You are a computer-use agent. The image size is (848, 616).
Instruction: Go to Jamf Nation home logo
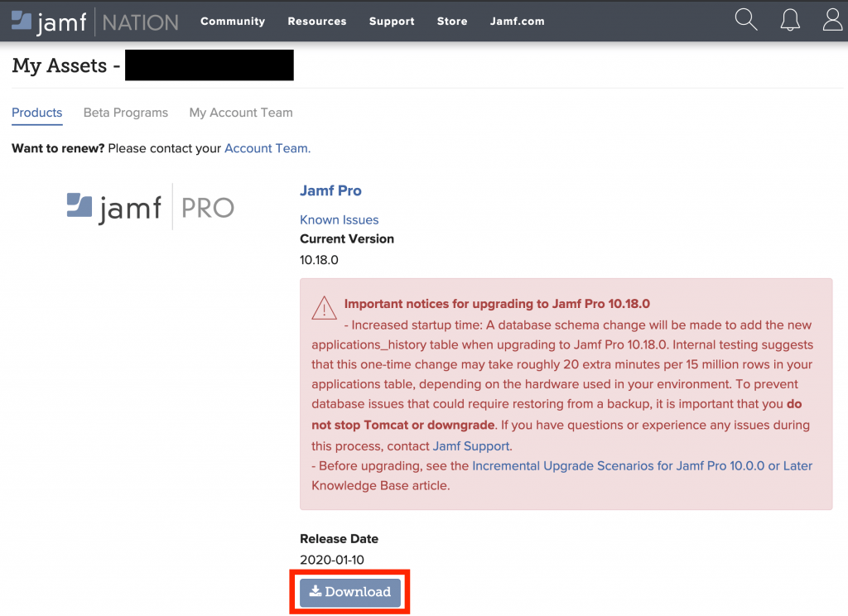94,22
